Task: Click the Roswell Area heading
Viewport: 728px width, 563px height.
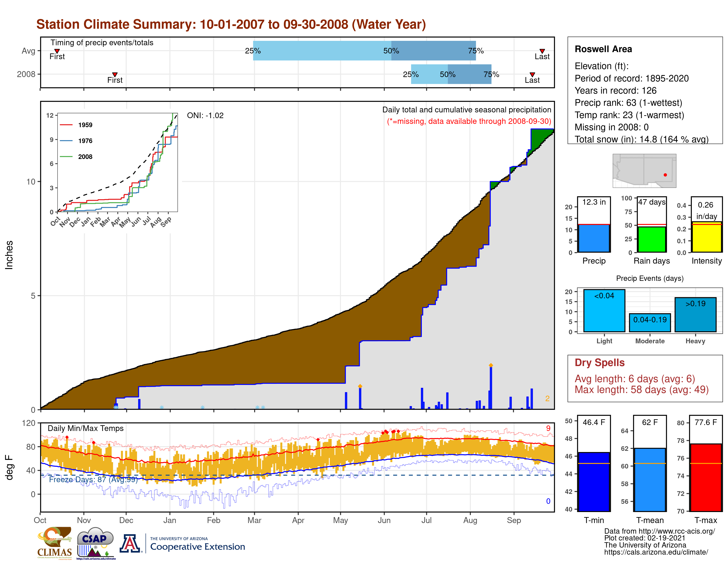Action: [603, 49]
